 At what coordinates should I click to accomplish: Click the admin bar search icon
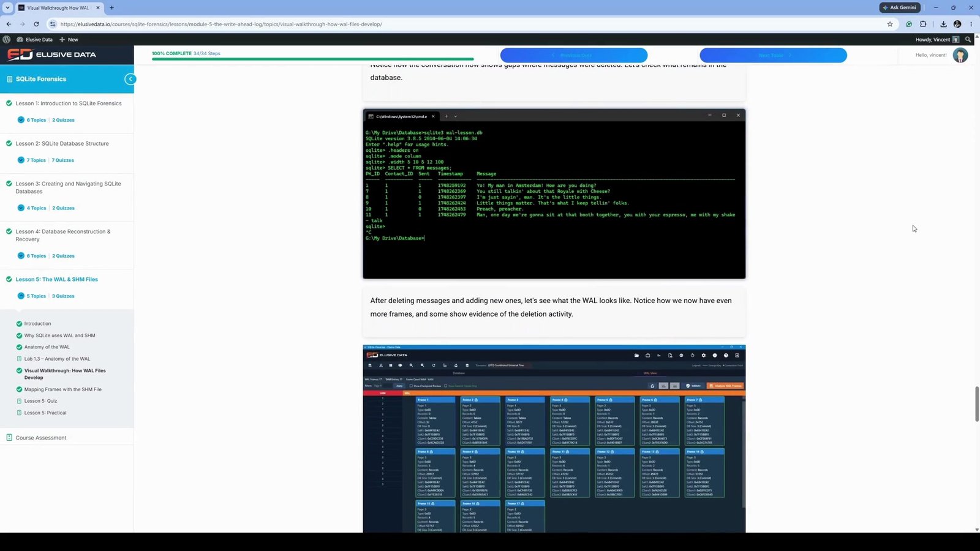[968, 39]
